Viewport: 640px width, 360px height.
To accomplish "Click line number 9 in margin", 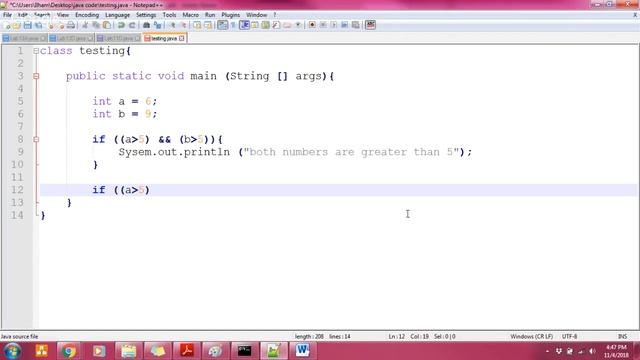I will [20, 152].
